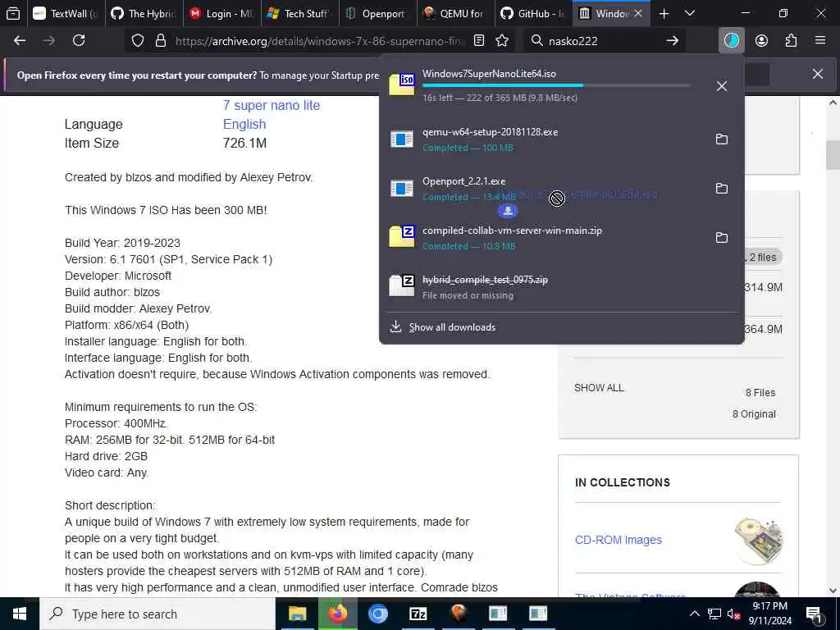Select the hybrid_compile_test_0975.zip missing download entry
This screenshot has width=840, height=630.
click(x=561, y=287)
